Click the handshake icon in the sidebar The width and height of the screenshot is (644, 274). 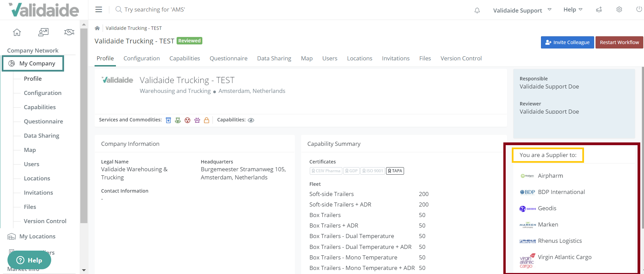click(69, 32)
